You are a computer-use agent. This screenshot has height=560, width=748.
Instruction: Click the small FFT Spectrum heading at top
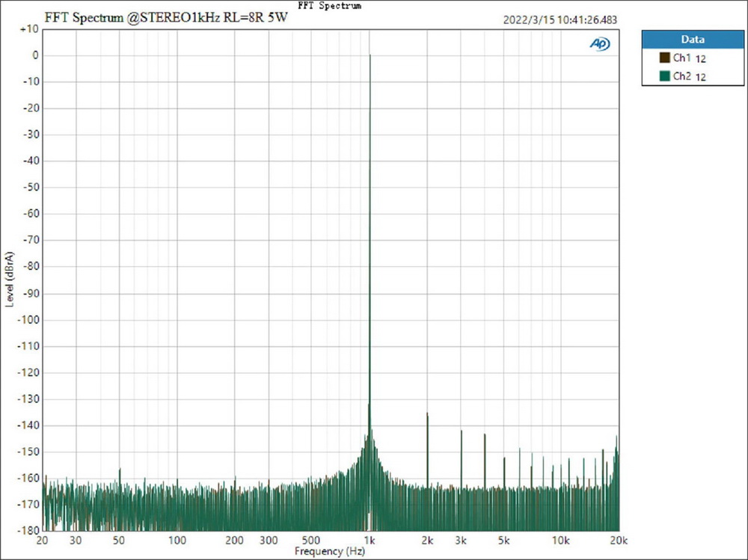[329, 5]
